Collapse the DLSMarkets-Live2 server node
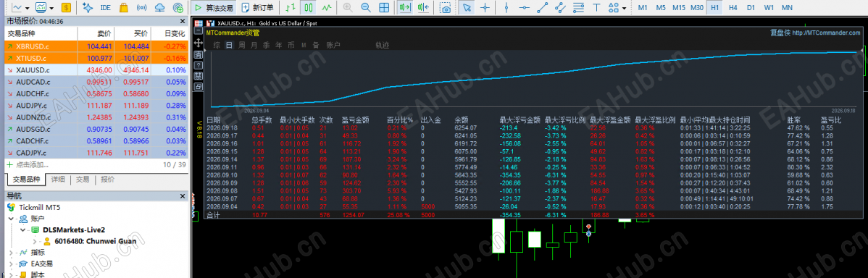The height and width of the screenshot is (278, 868). click(22, 229)
